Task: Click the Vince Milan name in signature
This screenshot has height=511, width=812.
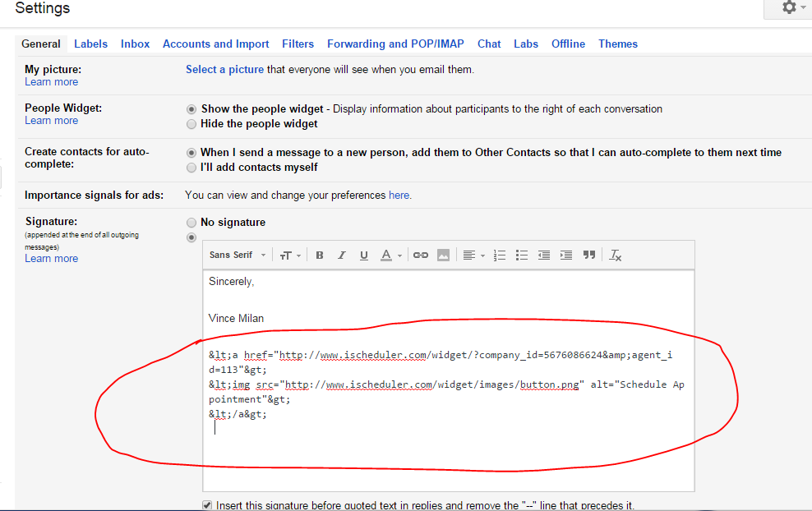Action: pos(236,319)
